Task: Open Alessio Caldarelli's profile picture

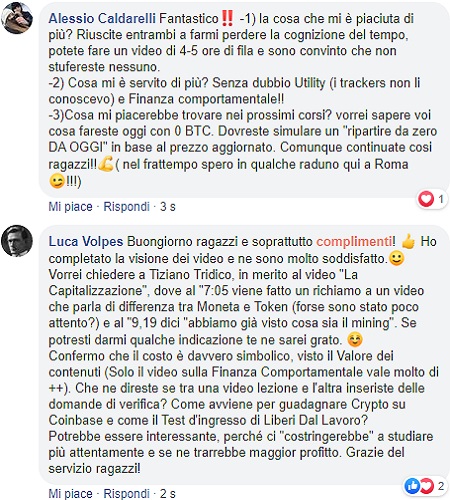Action: (x=17, y=18)
